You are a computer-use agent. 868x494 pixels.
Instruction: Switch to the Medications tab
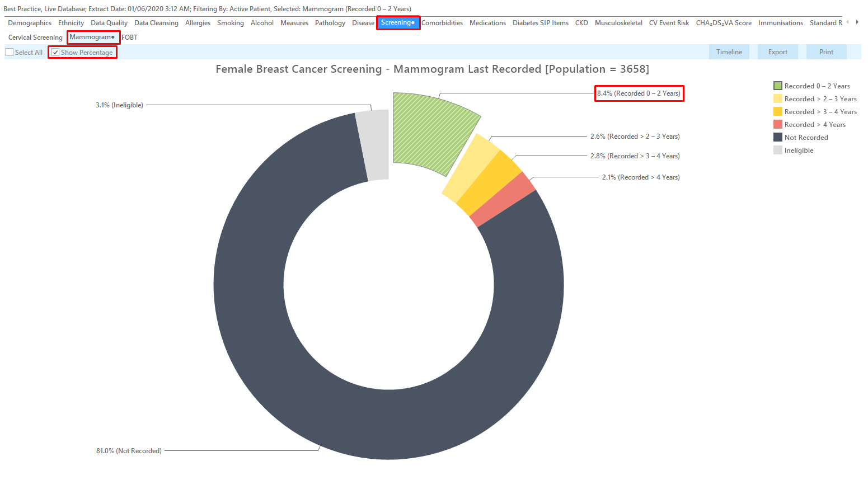coord(487,23)
